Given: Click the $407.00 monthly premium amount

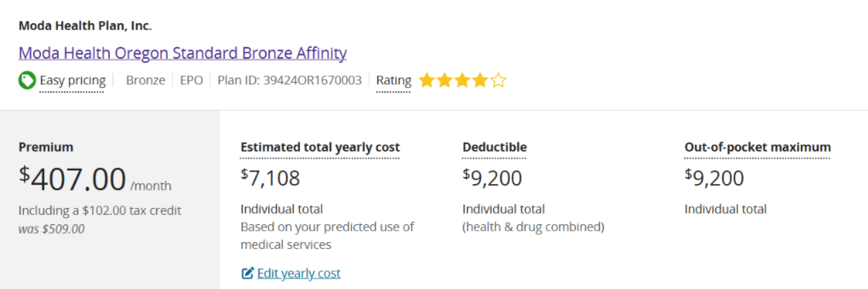Looking at the screenshot, I should 73,179.
